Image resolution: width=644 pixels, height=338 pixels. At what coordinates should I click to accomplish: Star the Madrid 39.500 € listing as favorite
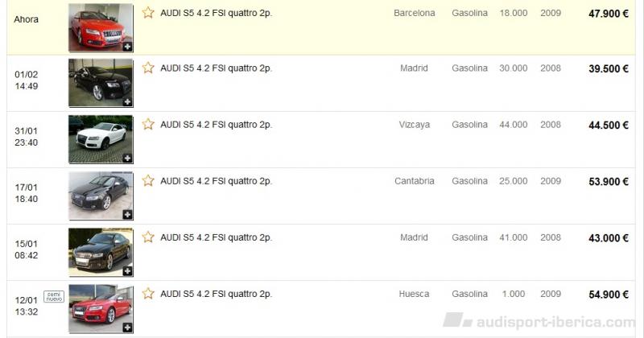(x=148, y=68)
